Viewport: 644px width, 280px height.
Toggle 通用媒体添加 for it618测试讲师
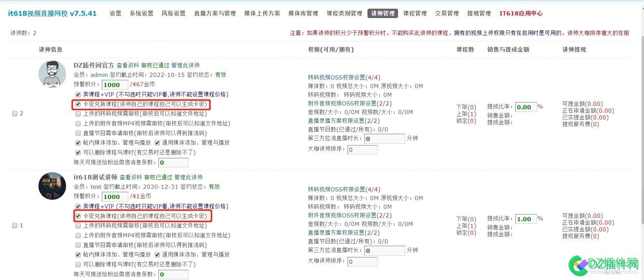(157, 255)
